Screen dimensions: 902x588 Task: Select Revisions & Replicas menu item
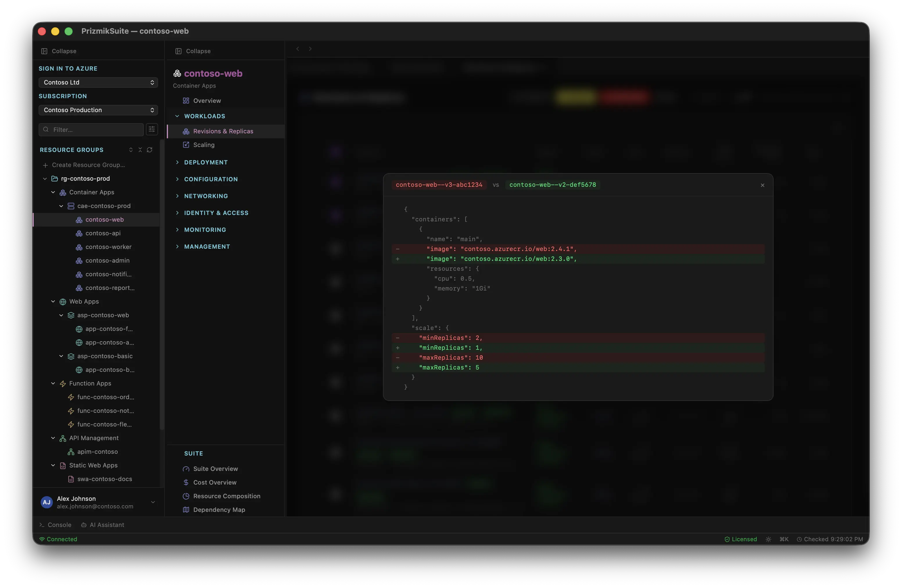click(226, 131)
